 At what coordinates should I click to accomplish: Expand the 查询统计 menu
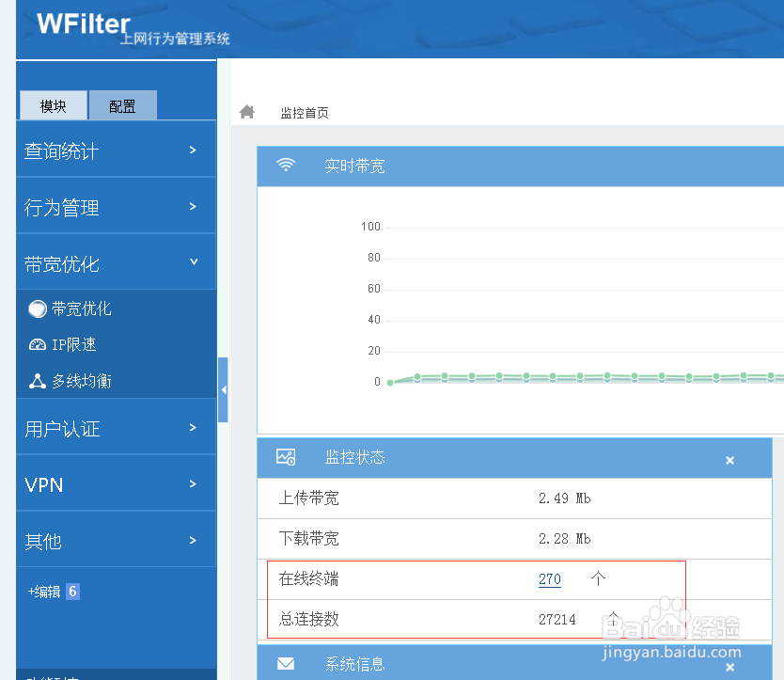[x=116, y=150]
